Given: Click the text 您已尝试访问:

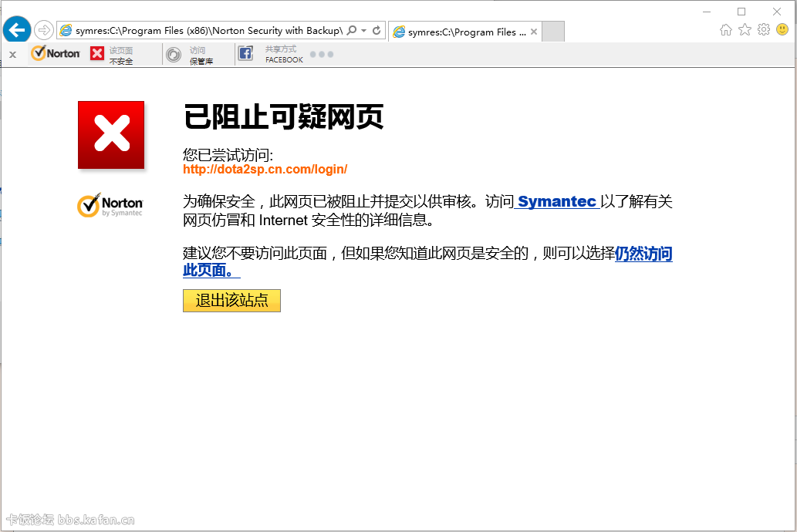Looking at the screenshot, I should pyautogui.click(x=228, y=155).
